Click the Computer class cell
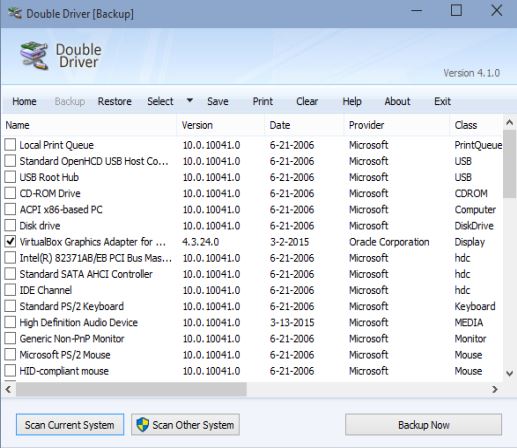 tap(475, 210)
